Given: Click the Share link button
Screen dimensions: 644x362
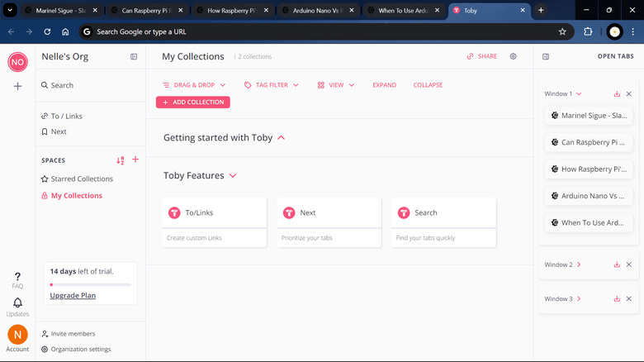Looking at the screenshot, I should [482, 56].
